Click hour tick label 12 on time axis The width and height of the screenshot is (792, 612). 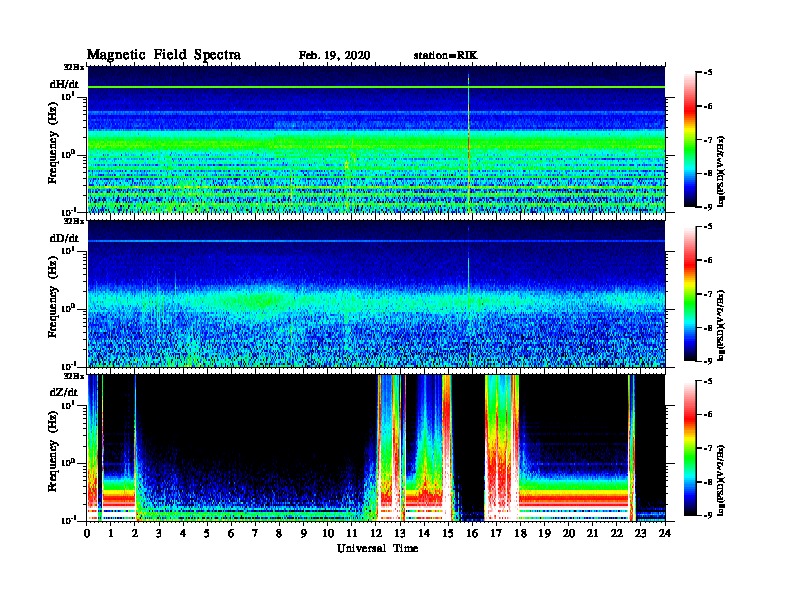click(376, 534)
